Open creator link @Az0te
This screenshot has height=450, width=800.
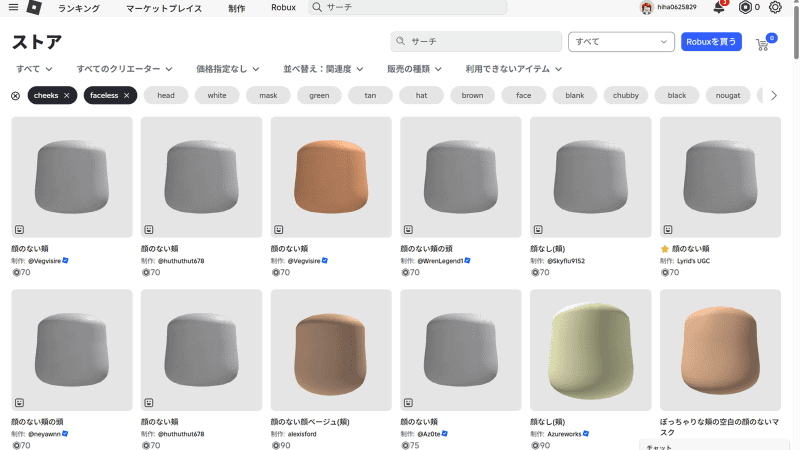(x=429, y=434)
